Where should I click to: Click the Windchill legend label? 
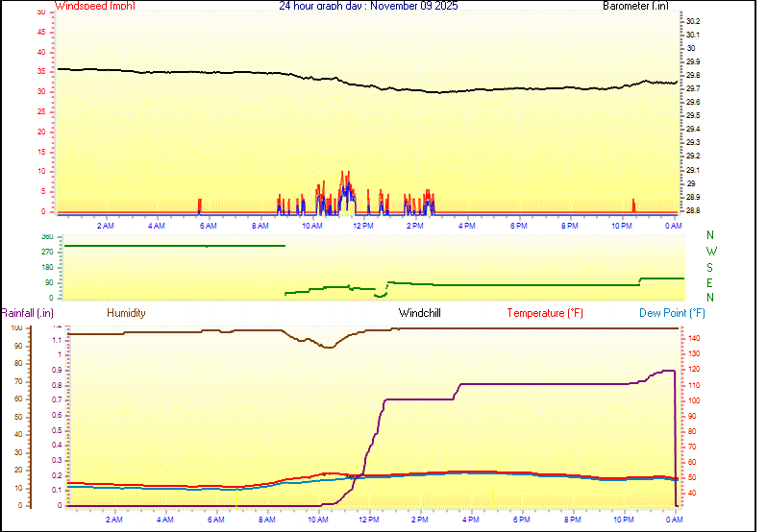point(420,313)
